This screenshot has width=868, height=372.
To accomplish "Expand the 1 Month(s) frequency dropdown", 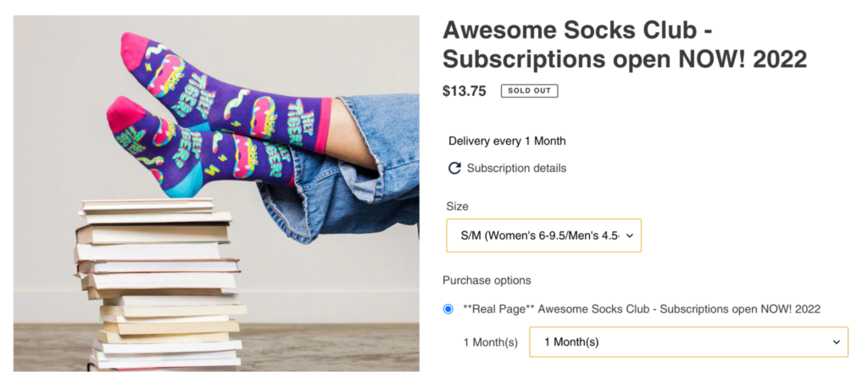I will point(687,341).
